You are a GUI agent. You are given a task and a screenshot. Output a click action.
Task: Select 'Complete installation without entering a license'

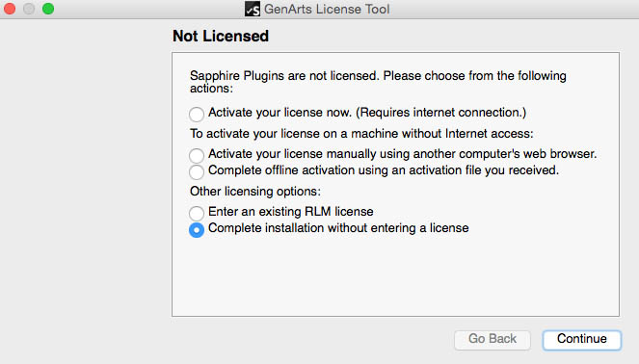tap(196, 229)
